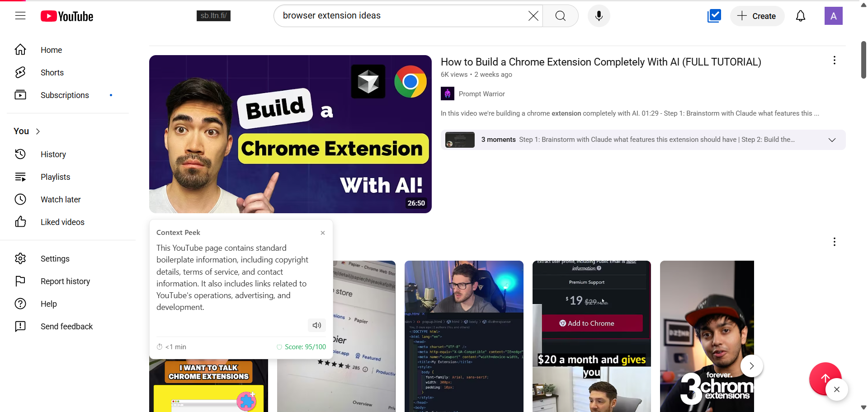Click the Context Peek score 95/100
This screenshot has width=868, height=412.
[301, 347]
